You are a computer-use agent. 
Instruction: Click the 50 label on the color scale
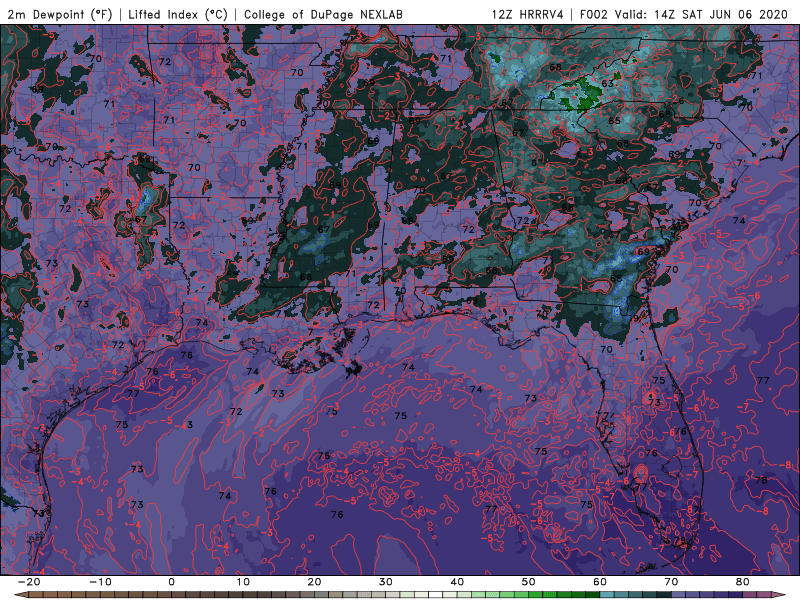[529, 582]
